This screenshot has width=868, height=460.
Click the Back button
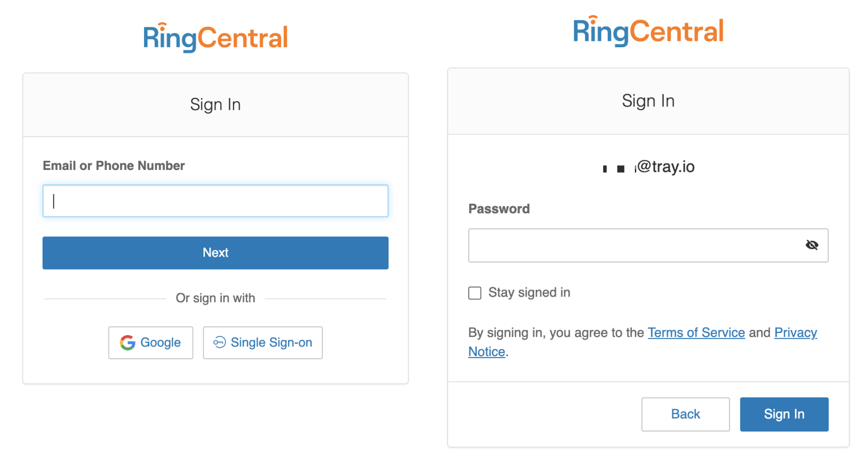(685, 414)
